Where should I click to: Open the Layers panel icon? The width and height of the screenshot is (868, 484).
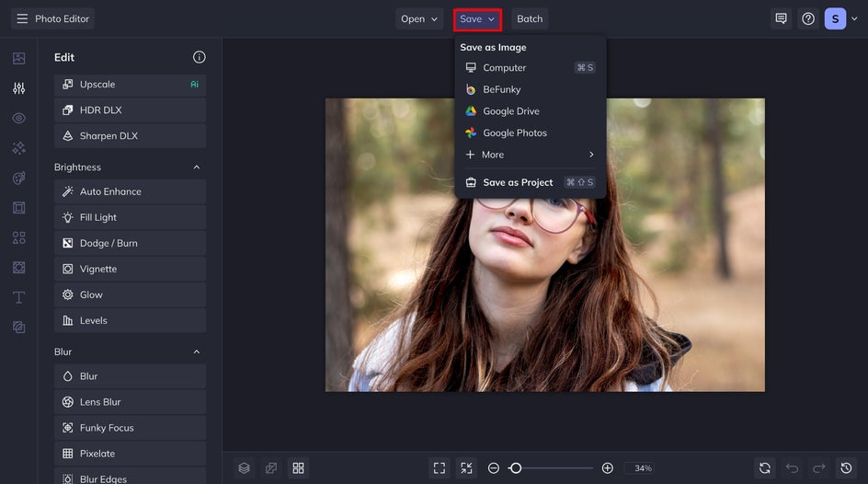pyautogui.click(x=244, y=468)
